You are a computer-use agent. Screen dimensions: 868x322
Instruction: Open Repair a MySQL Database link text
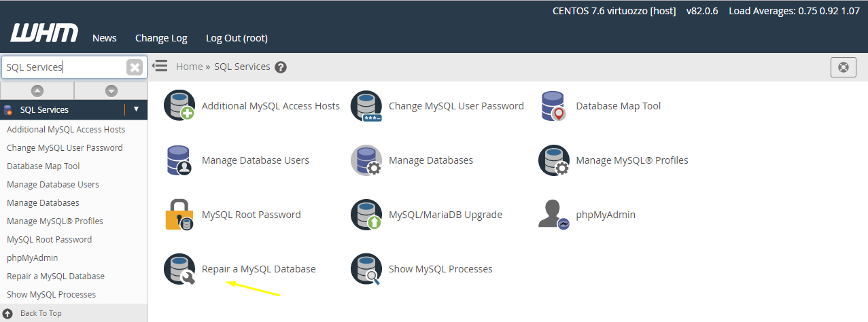pos(259,269)
